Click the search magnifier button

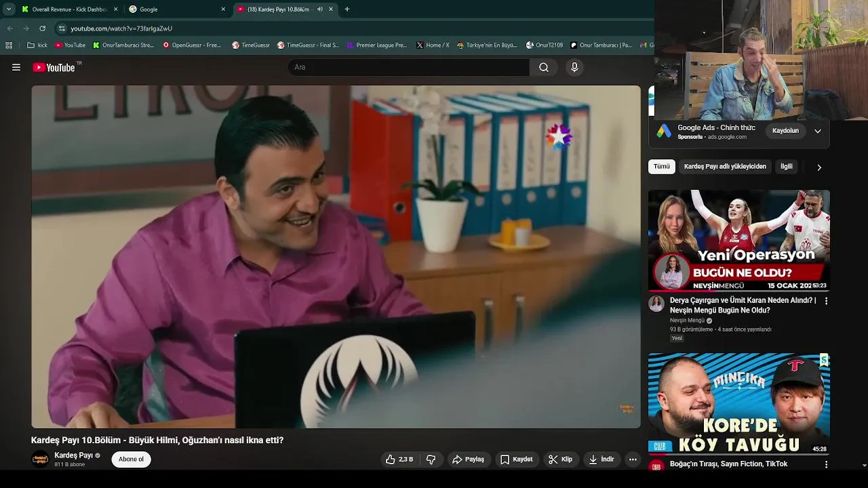544,67
